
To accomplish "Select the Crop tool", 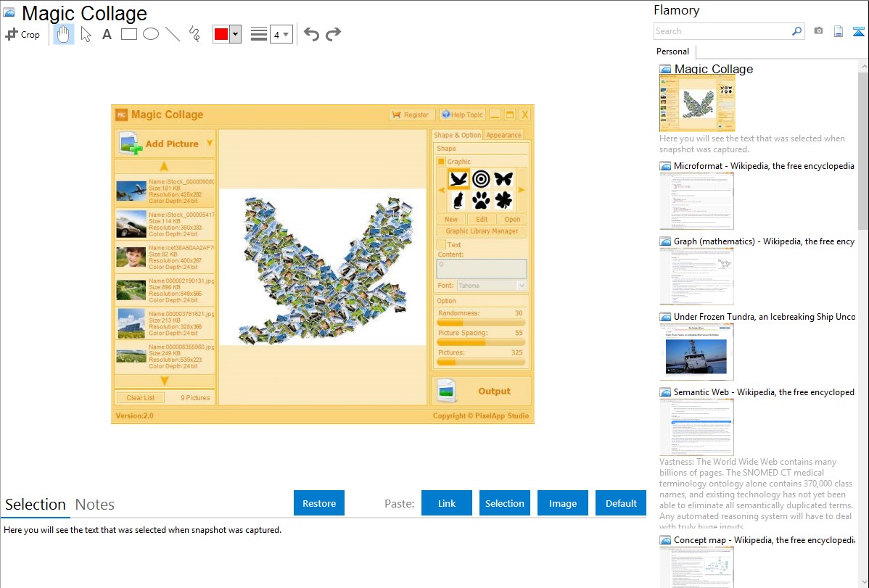I will coord(22,34).
